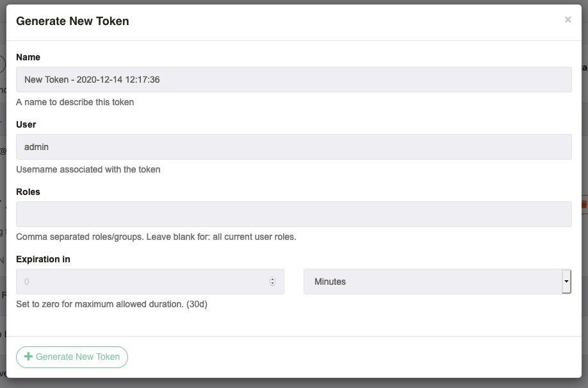Click the Expiration in label
The height and width of the screenshot is (388, 588).
click(43, 259)
